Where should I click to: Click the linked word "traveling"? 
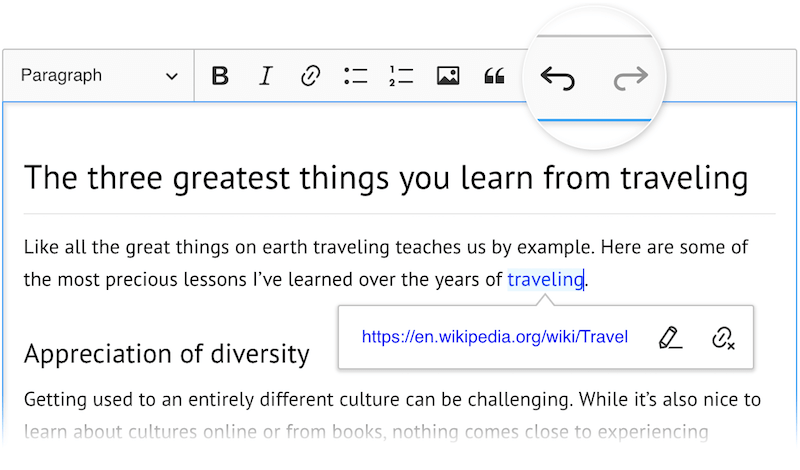[545, 280]
